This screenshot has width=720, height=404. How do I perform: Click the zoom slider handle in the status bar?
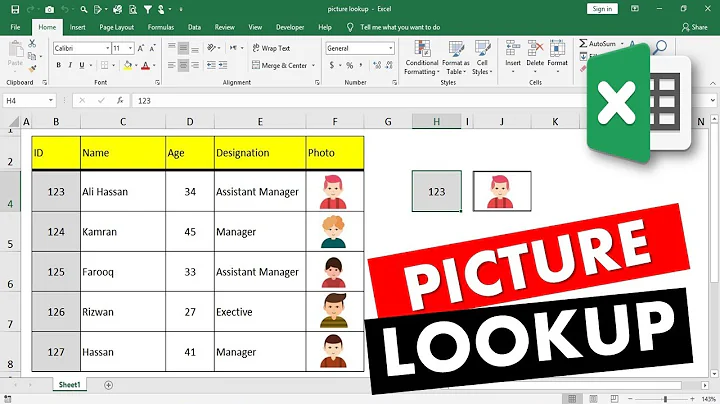point(665,399)
